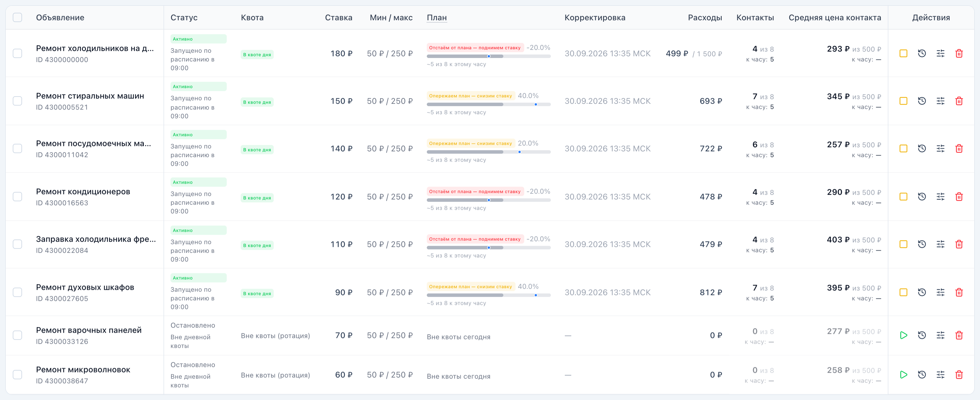Screen dimensions: 980x400
Task: Tick the Ремонт кондиционеров row checkbox
Action: coord(17,197)
